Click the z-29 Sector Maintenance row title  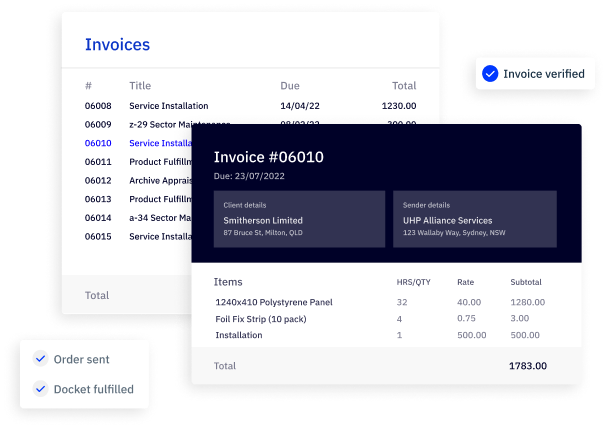point(180,125)
